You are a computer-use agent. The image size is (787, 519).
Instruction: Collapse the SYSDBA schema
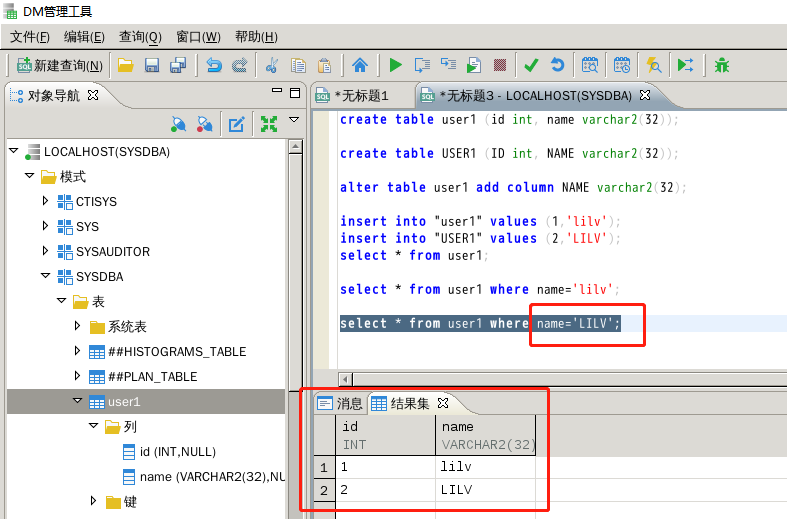point(46,276)
